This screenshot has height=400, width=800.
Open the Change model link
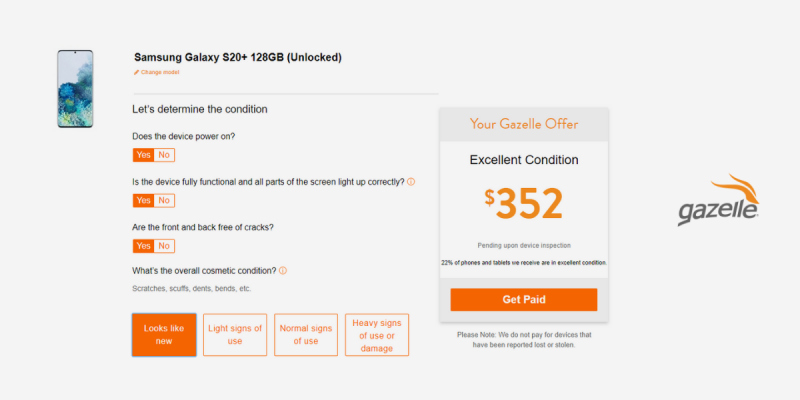click(x=160, y=72)
